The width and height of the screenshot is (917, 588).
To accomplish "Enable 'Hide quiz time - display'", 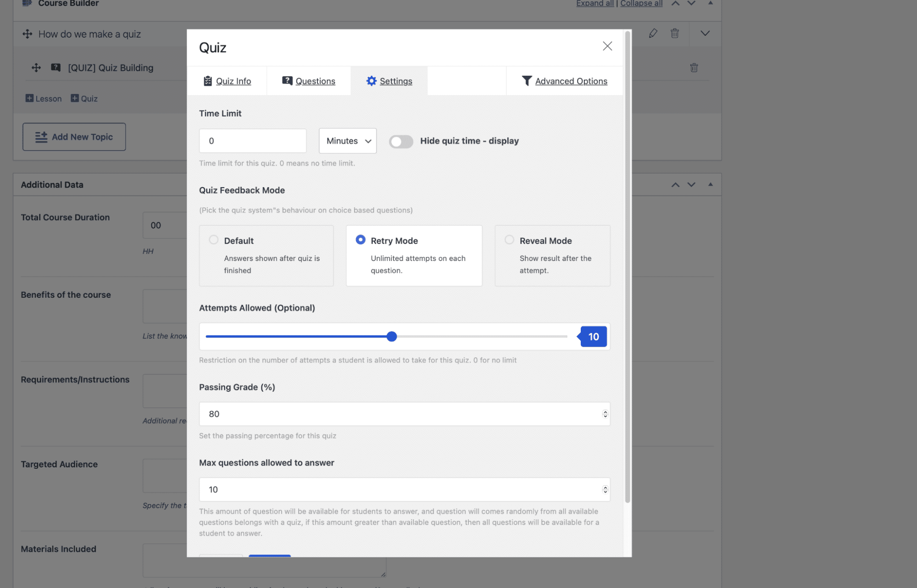I will pyautogui.click(x=401, y=142).
